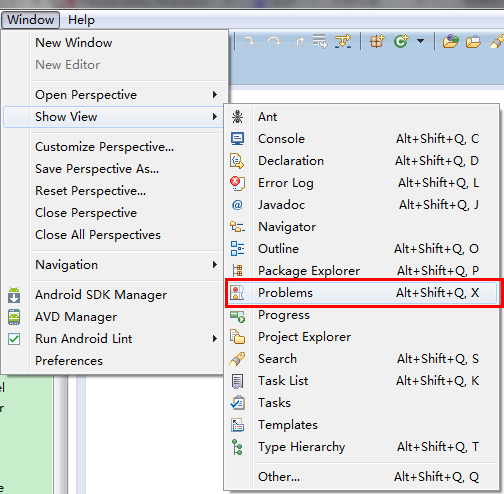
Task: Click the Outline view icon
Action: (237, 249)
